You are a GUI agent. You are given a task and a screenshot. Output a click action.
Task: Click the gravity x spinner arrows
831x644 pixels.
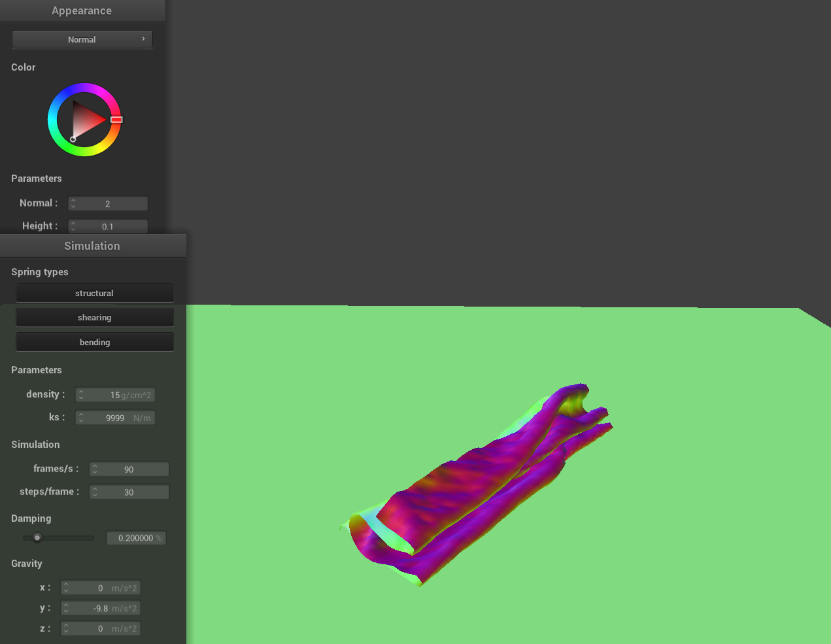point(66,588)
